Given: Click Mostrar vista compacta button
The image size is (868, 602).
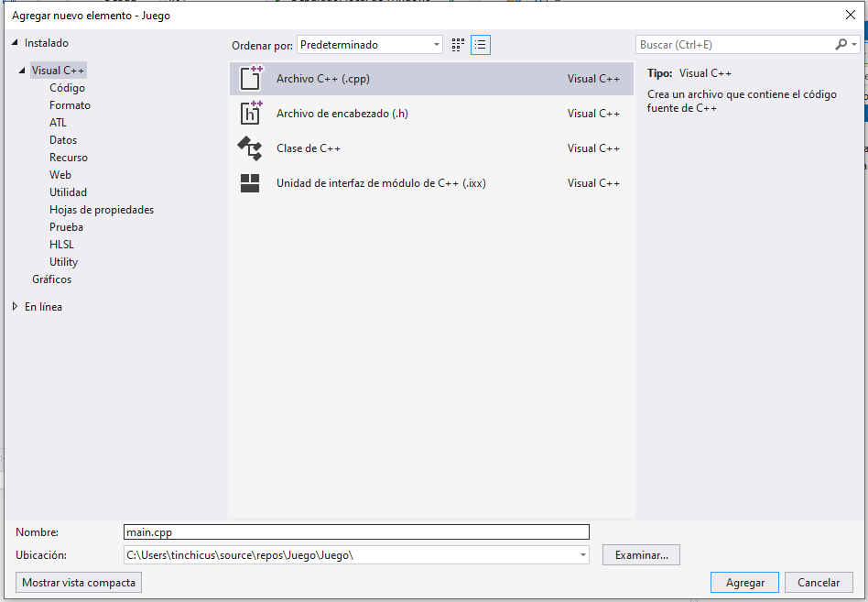Looking at the screenshot, I should tap(79, 583).
